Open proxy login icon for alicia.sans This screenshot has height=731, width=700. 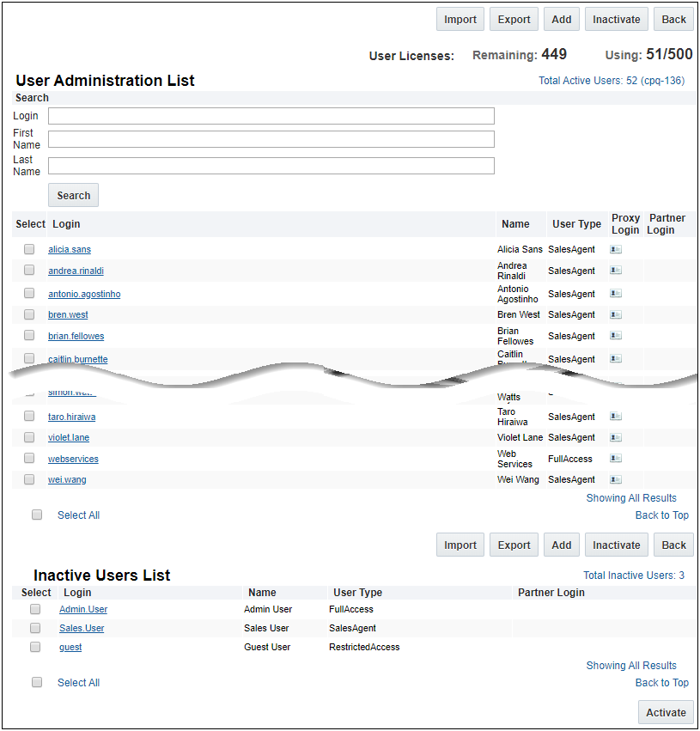click(x=616, y=249)
